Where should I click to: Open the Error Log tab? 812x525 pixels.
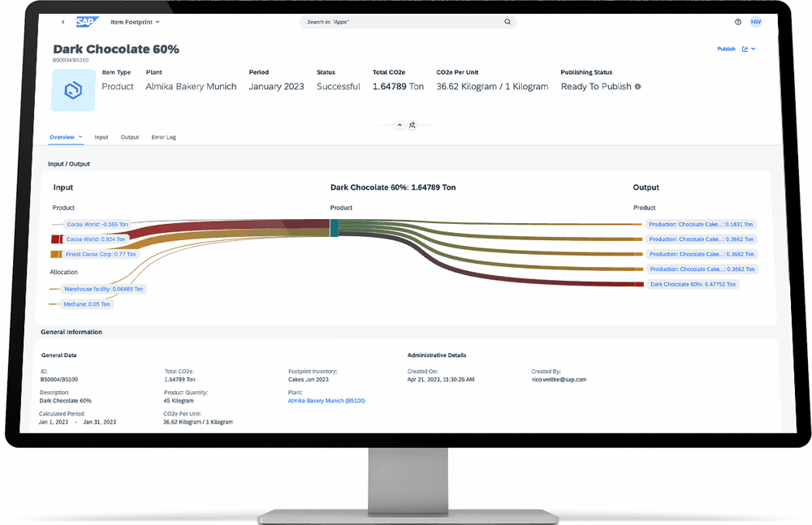164,137
